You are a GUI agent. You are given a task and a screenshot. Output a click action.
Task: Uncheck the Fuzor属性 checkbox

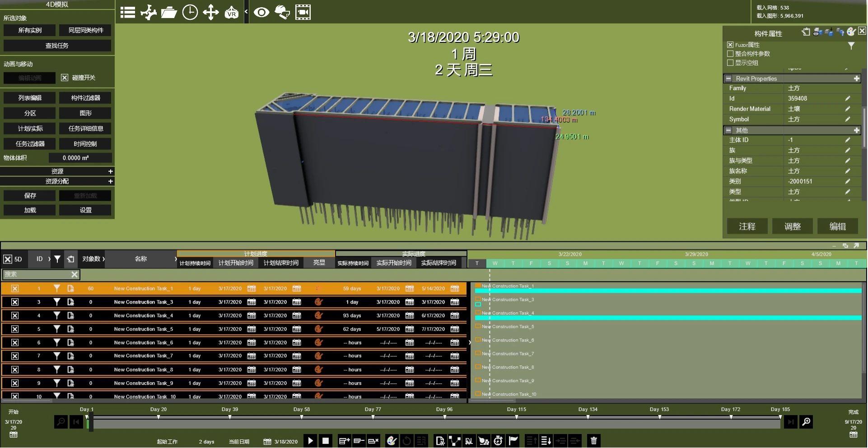point(730,45)
